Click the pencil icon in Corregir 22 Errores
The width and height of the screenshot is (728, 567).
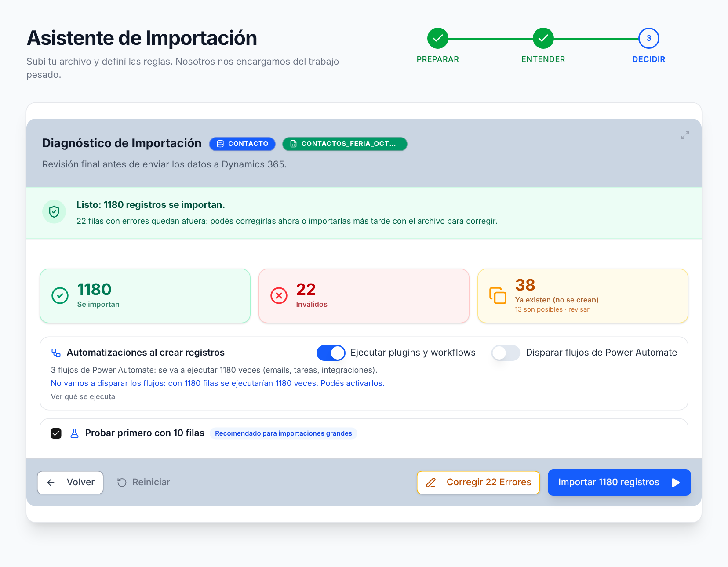tap(431, 483)
